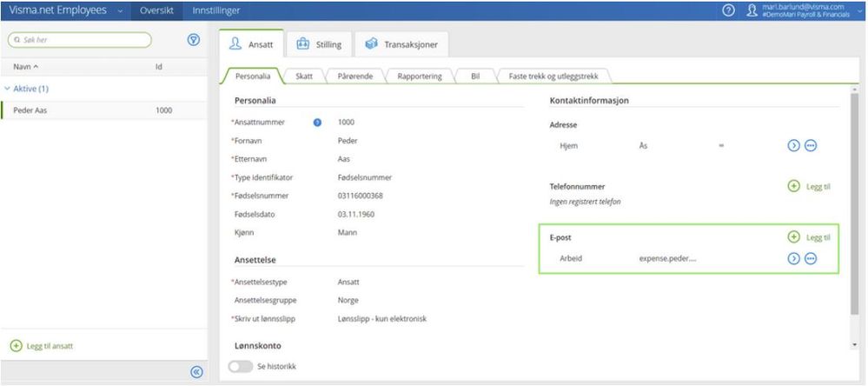
Task: Click the Type identifikator value Fødselsnummer
Action: (x=365, y=177)
